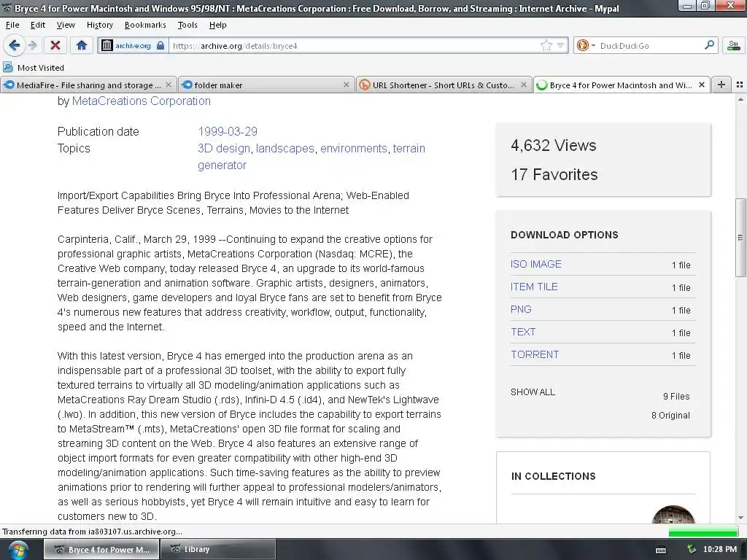Click the search magnifier icon
This screenshot has height=560, width=747.
coord(709,44)
